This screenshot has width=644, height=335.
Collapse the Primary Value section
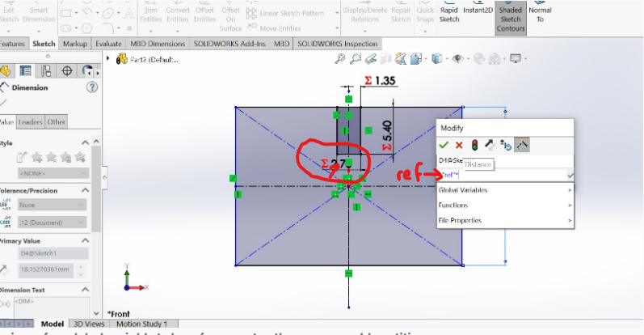pyautogui.click(x=85, y=240)
